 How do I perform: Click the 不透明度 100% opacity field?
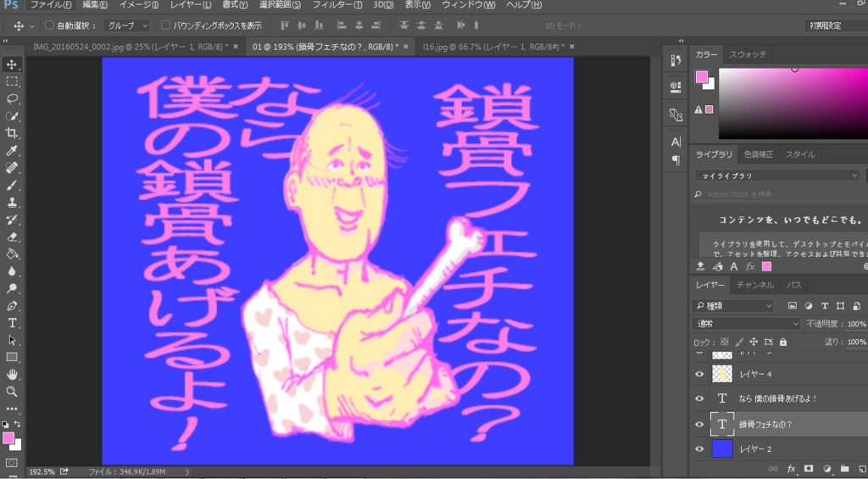pyautogui.click(x=856, y=324)
